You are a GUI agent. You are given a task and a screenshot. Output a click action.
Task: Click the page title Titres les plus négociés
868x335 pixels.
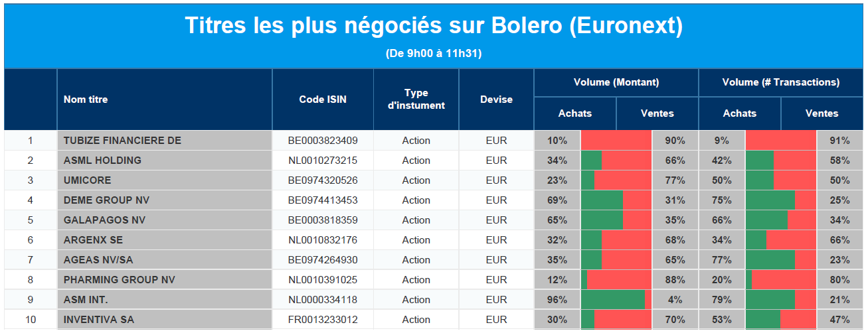tap(434, 26)
